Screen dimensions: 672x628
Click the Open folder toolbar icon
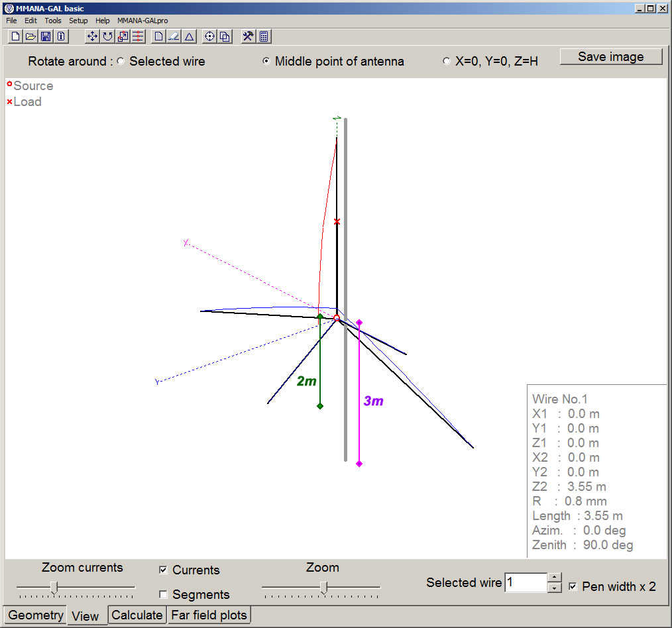[31, 36]
